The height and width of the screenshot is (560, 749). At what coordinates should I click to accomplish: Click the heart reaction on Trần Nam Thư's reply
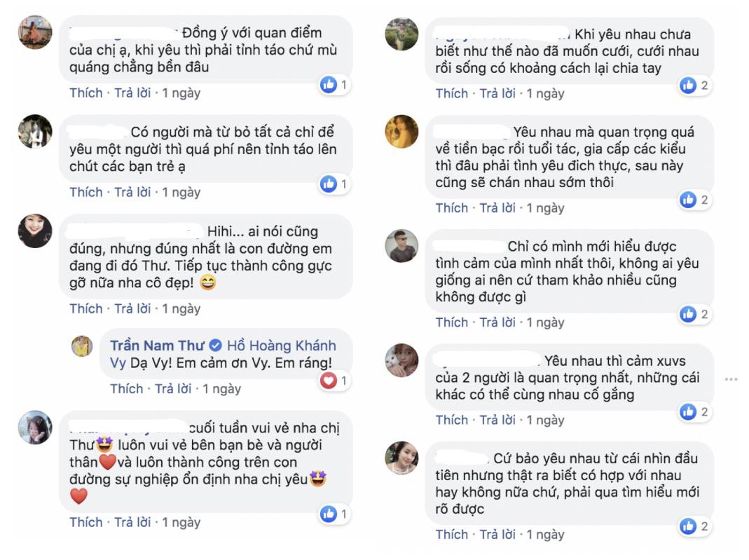click(329, 381)
